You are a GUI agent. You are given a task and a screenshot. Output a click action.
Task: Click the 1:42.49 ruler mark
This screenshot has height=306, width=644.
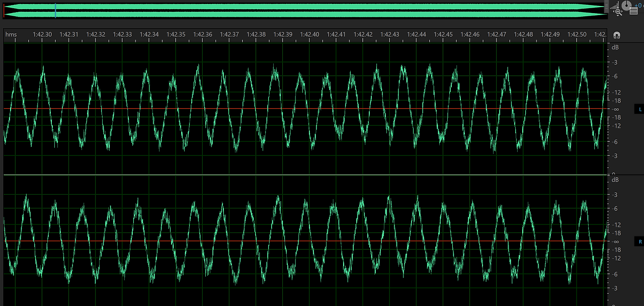[x=550, y=35]
